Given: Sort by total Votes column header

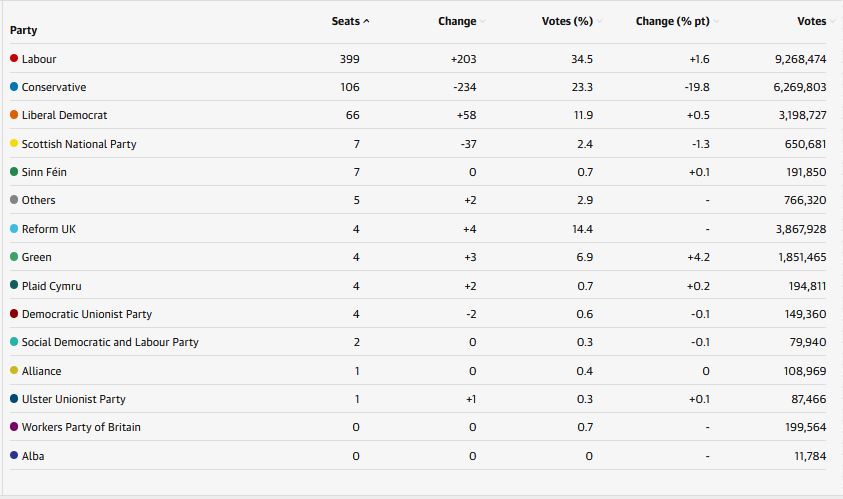Looking at the screenshot, I should [x=811, y=21].
